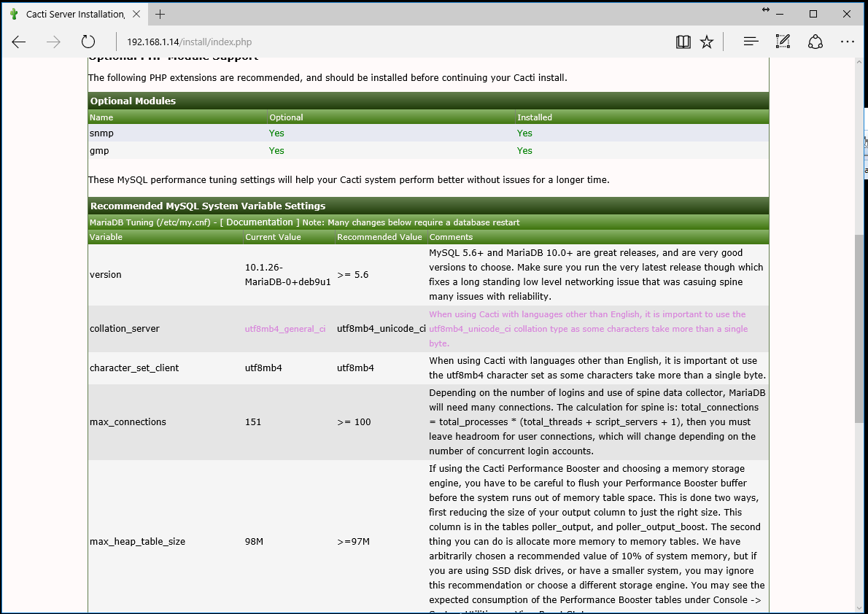Click the pink utf8mb4_general_ci current value
Viewport: 868px width, 614px height.
(285, 329)
